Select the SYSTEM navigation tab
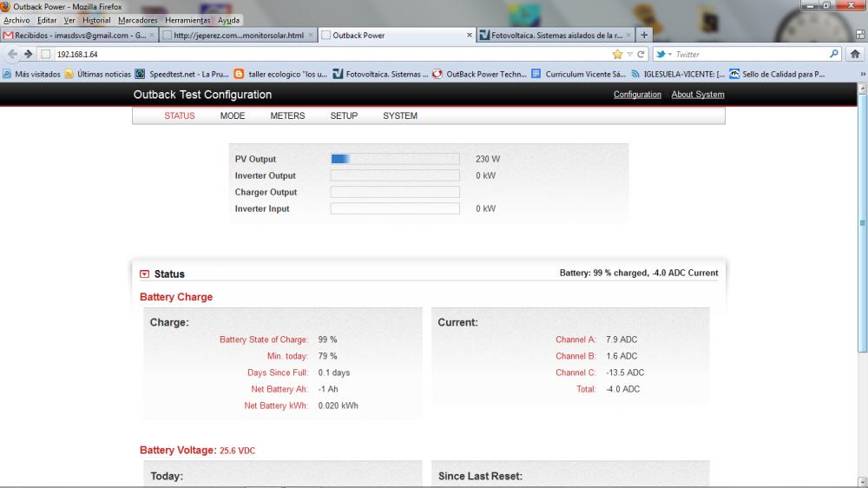 click(x=400, y=115)
